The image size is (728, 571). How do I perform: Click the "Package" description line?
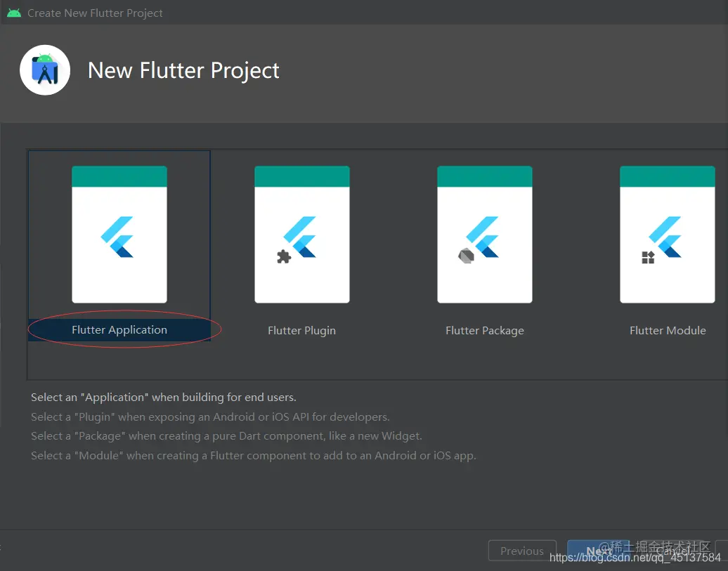[226, 436]
